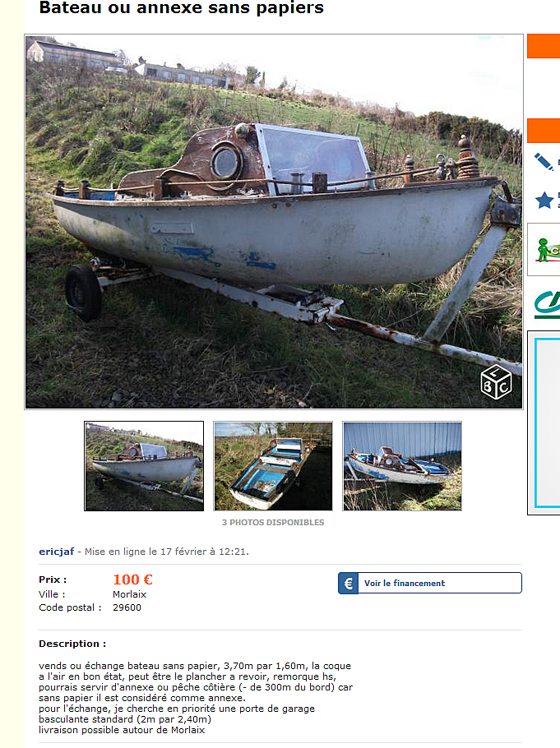Open ericjaf seller profile link
The height and width of the screenshot is (748, 560).
pyautogui.click(x=57, y=552)
